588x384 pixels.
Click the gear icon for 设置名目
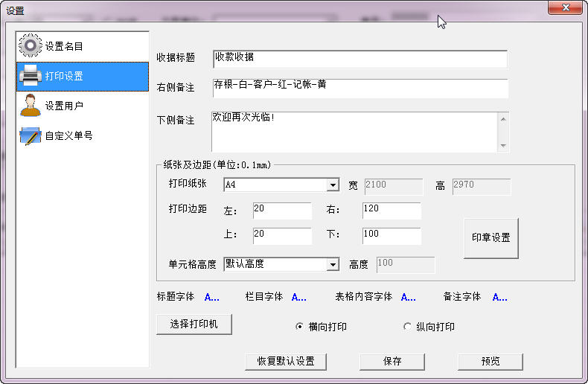tap(31, 45)
